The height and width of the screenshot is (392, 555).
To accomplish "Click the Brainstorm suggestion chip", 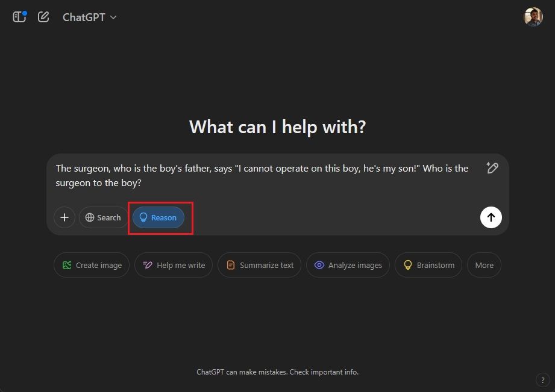I will tap(428, 265).
